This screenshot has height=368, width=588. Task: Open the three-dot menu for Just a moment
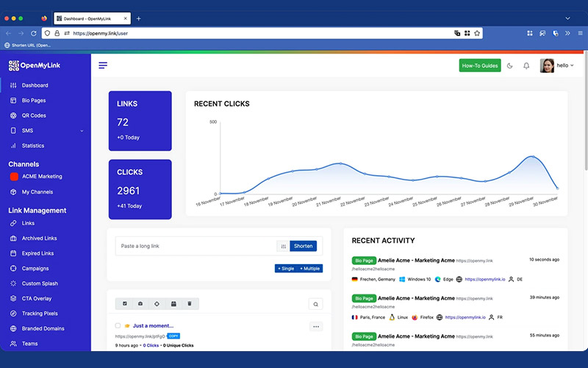(x=316, y=327)
